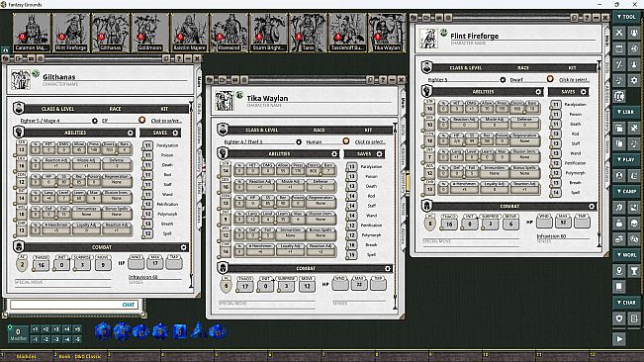Open the skull NPC icon under CAMP

click(x=634, y=224)
